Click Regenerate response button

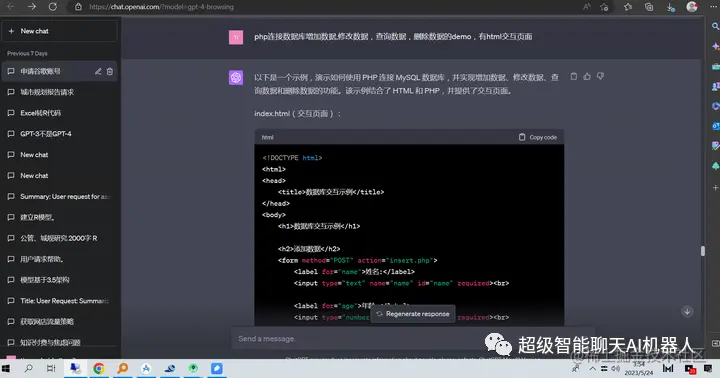(x=413, y=314)
